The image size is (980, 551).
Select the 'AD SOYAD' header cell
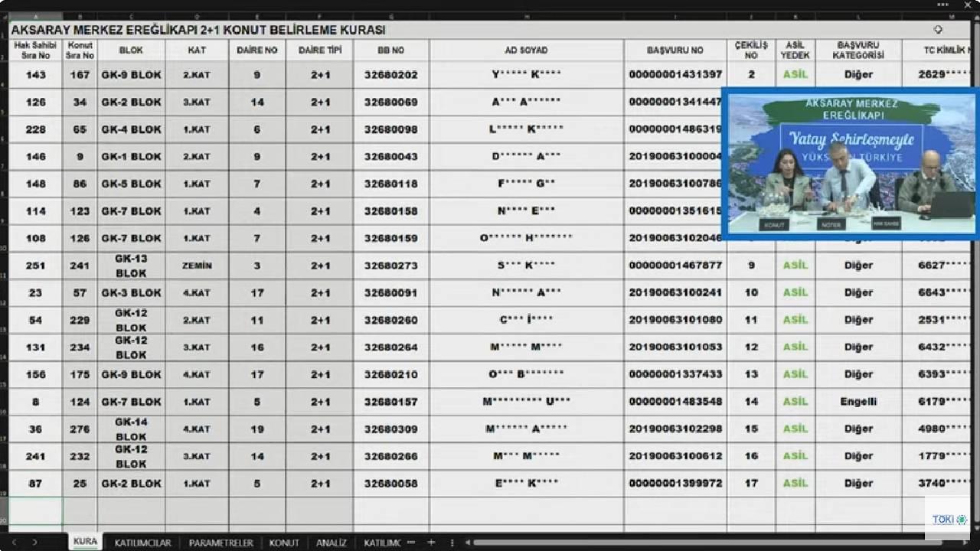coord(527,51)
